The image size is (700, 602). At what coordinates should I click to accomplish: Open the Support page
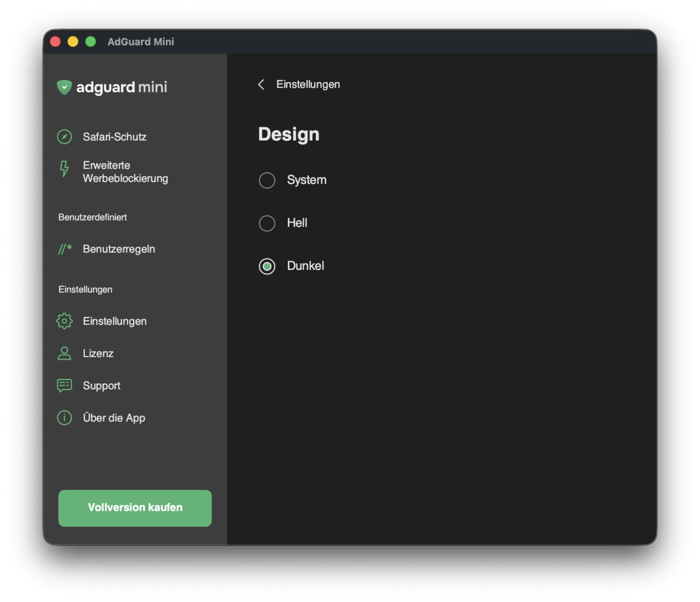(x=101, y=385)
